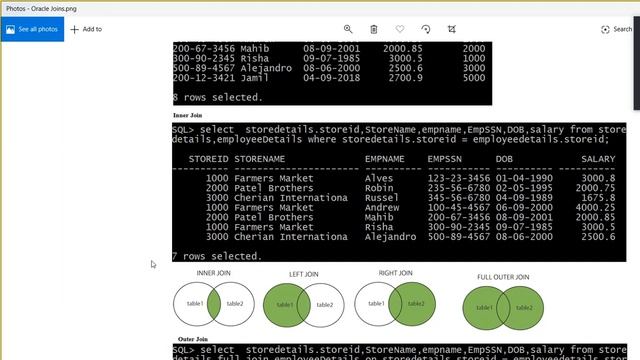This screenshot has width=640, height=360.
Task: Click 'Jamil' in the top result block
Action: [x=254, y=78]
